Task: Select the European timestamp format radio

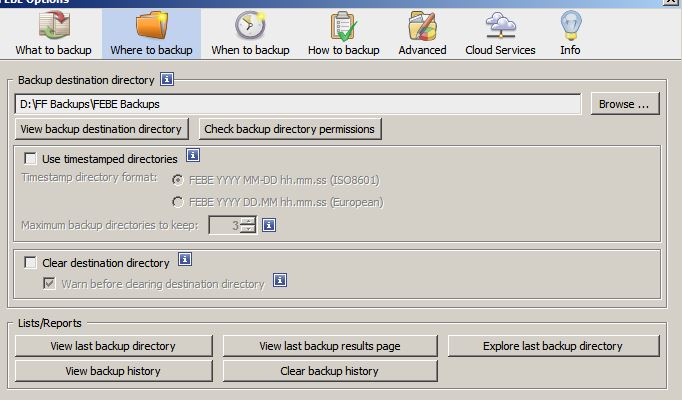Action: [177, 202]
